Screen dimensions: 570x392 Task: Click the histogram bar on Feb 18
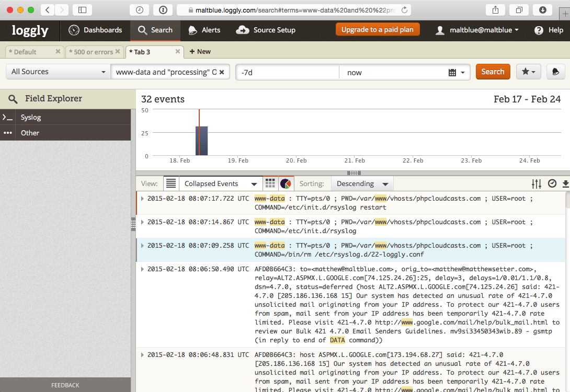tap(202, 141)
